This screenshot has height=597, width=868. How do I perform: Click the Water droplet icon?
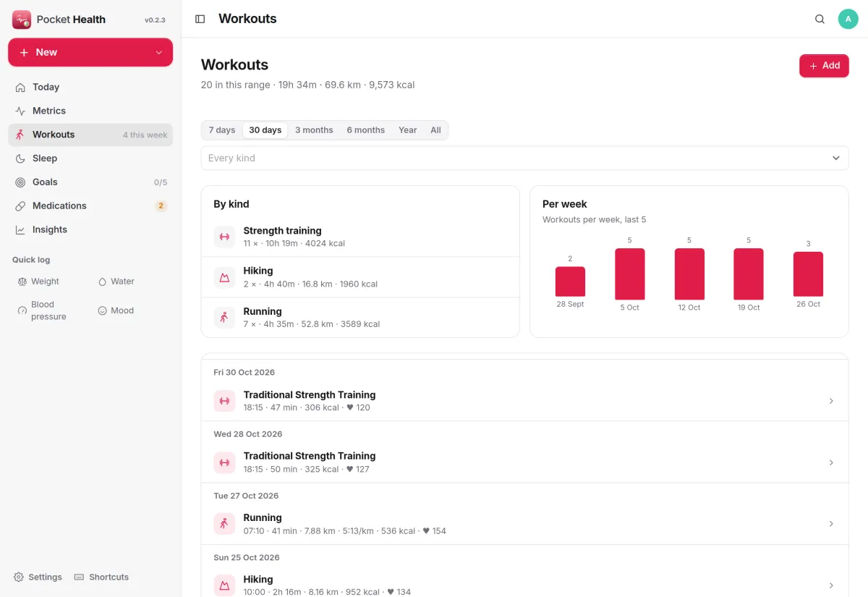coord(102,281)
